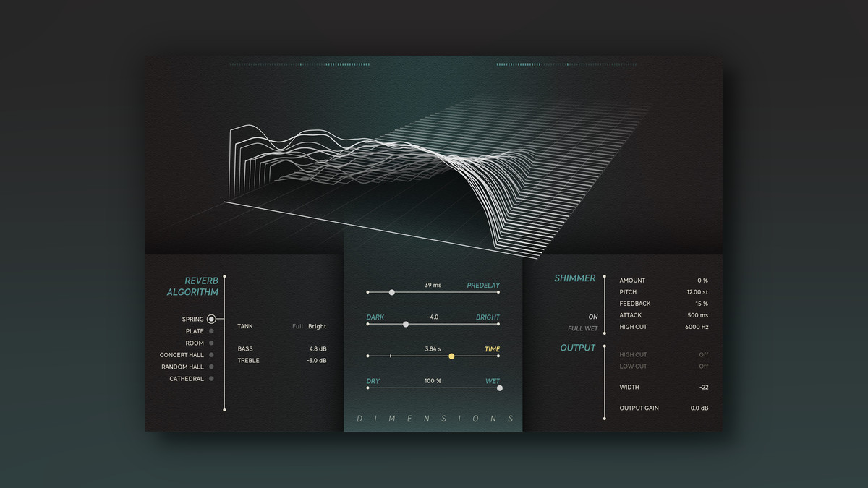The height and width of the screenshot is (488, 868).
Task: Click the PREDELAY label
Action: click(x=483, y=285)
